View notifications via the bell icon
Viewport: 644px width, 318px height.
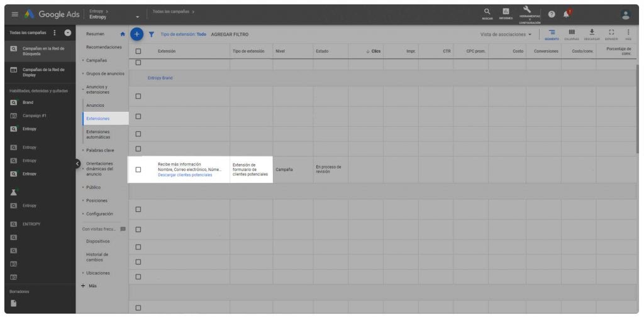[567, 14]
